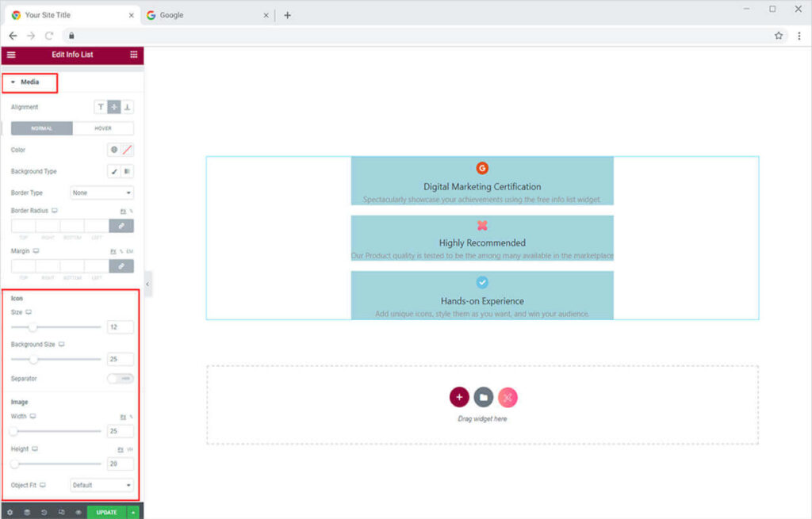
Task: Open page settings gear in footer
Action: pyautogui.click(x=10, y=513)
